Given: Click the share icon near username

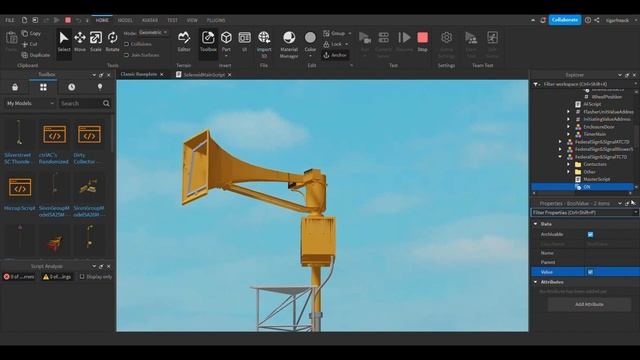Looking at the screenshot, I should [x=597, y=20].
